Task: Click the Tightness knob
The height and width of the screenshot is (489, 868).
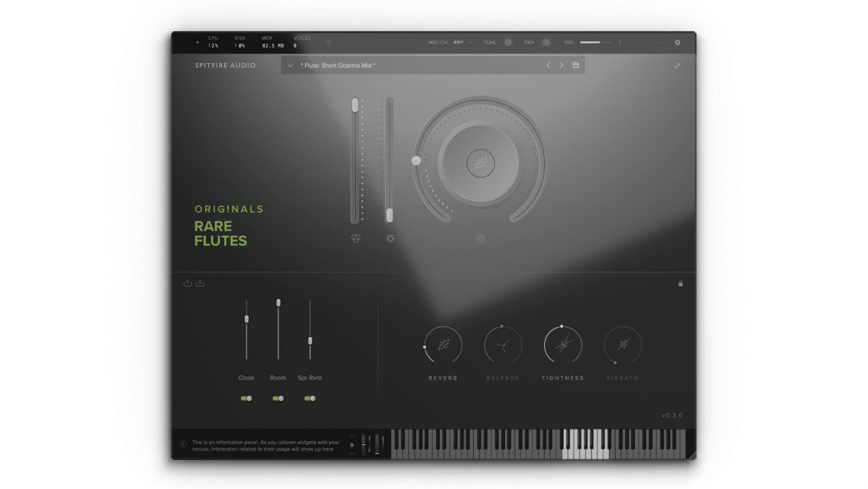Action: [x=563, y=345]
